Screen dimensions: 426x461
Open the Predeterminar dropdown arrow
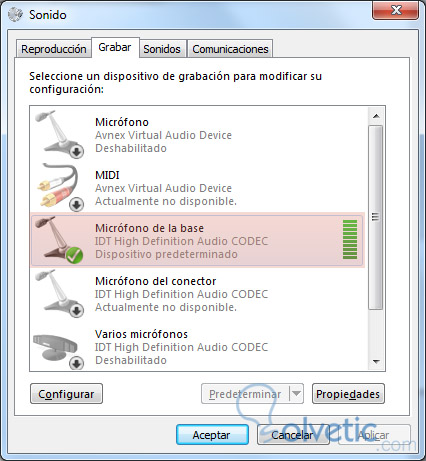pyautogui.click(x=296, y=394)
